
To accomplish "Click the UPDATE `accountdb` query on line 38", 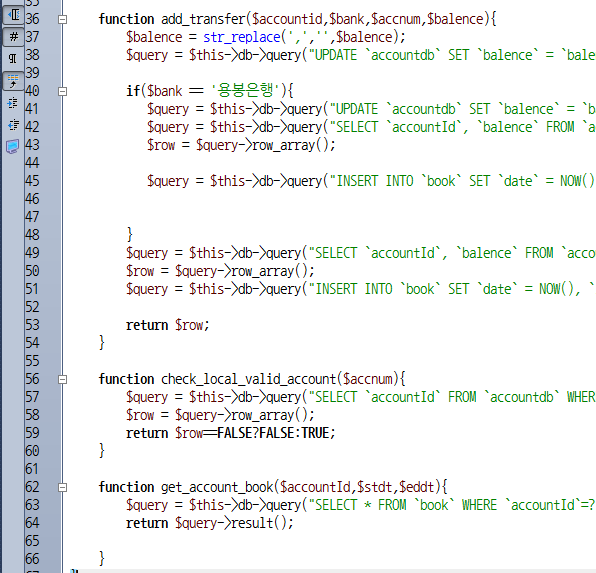I will point(452,55).
